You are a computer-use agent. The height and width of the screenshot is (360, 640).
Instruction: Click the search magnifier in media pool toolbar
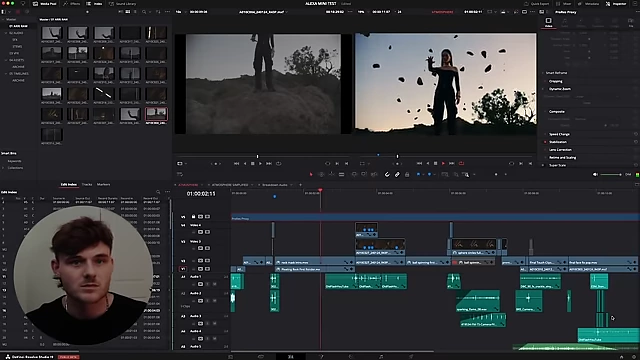click(144, 12)
